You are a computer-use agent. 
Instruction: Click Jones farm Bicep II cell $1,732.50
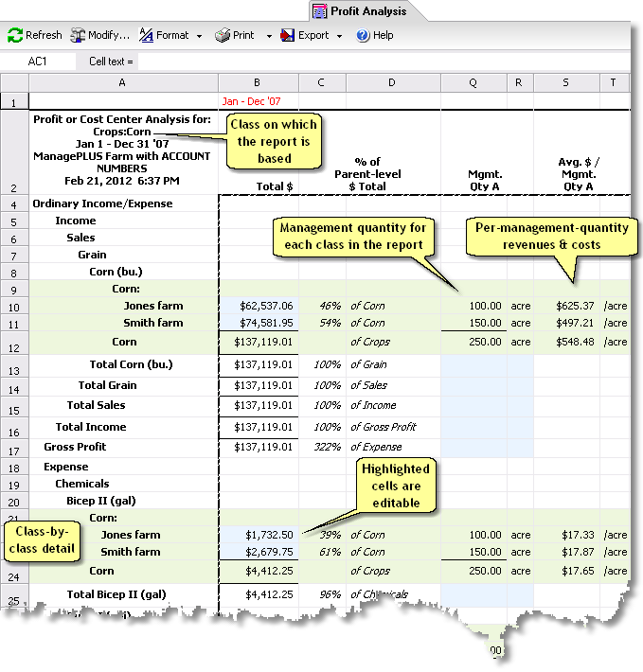click(x=258, y=535)
